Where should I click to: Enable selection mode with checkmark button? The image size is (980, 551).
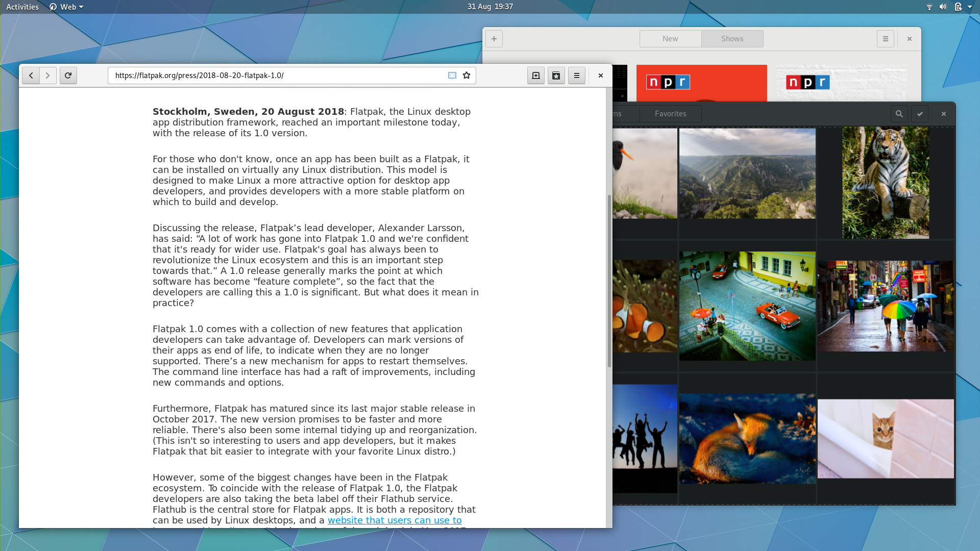(920, 114)
